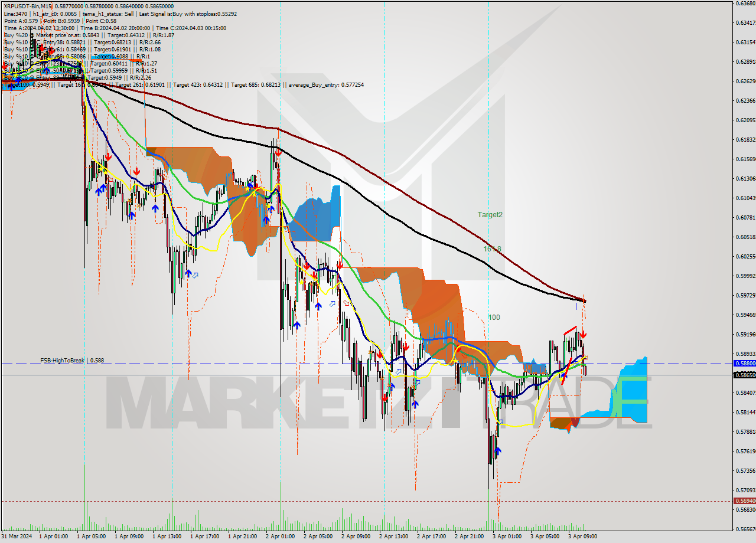The image size is (756, 543).
Task: Click the 0.58407 price axis label
Action: point(745,392)
